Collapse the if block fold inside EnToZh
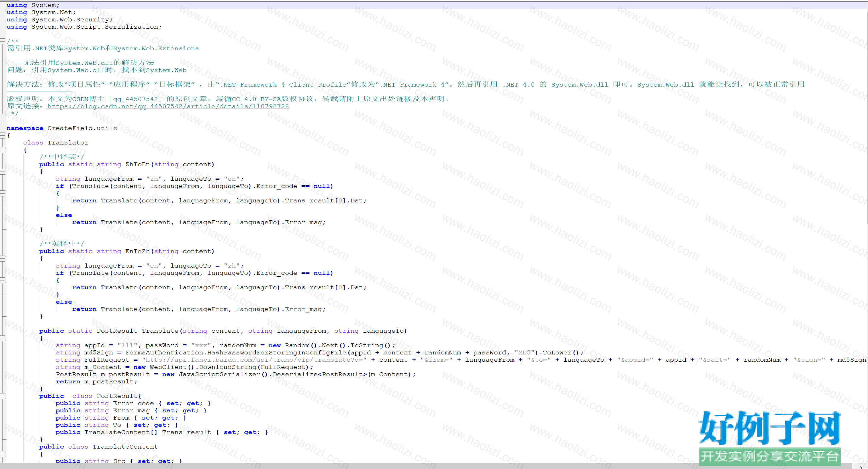The image size is (868, 469). (x=2, y=280)
